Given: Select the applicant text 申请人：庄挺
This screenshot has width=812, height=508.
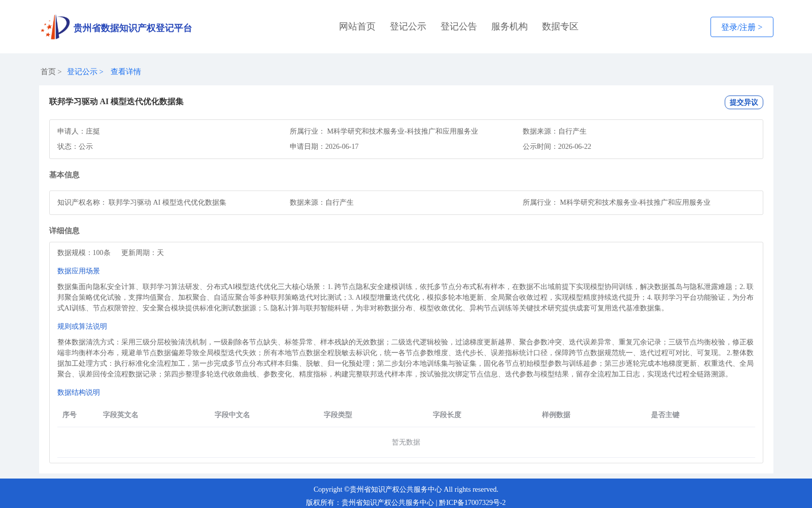Looking at the screenshot, I should [79, 131].
